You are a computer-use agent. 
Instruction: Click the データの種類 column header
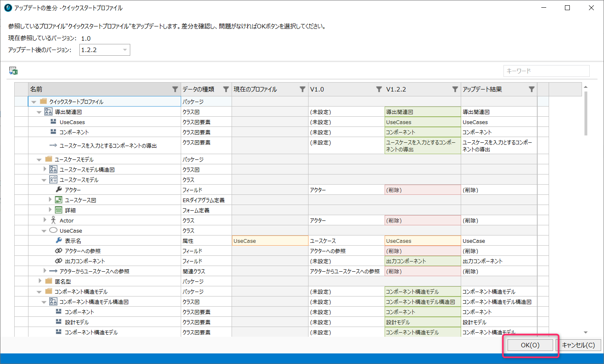pyautogui.click(x=206, y=89)
